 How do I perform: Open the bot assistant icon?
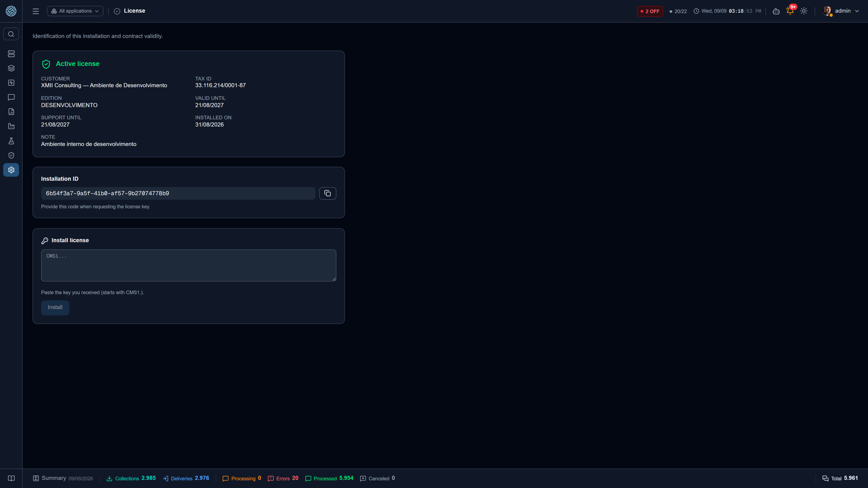point(776,11)
